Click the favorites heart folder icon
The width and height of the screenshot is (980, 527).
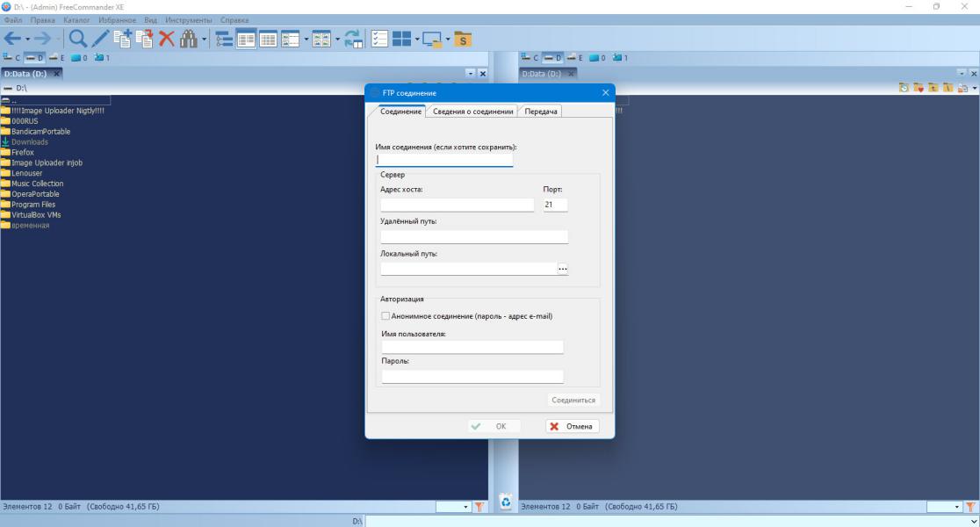click(x=919, y=88)
